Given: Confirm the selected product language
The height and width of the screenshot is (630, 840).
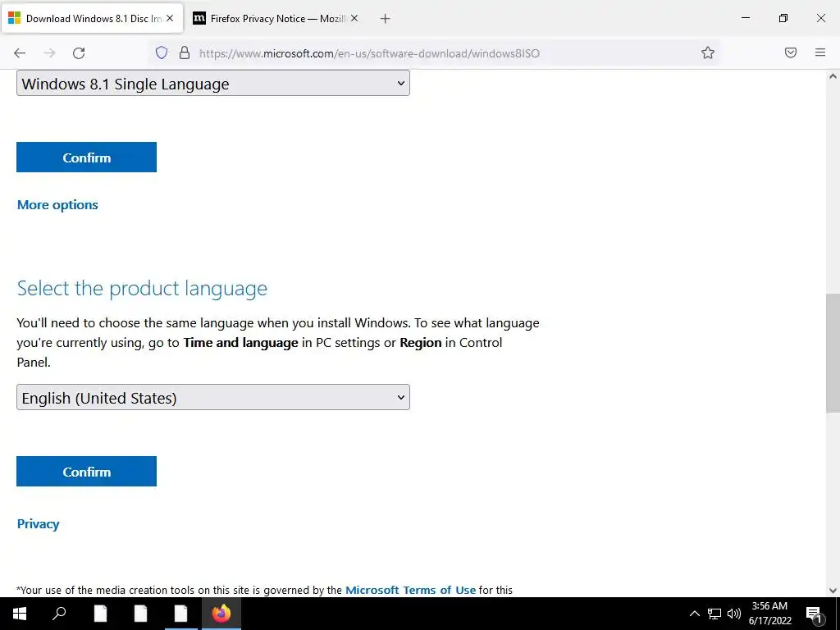Looking at the screenshot, I should click(86, 472).
